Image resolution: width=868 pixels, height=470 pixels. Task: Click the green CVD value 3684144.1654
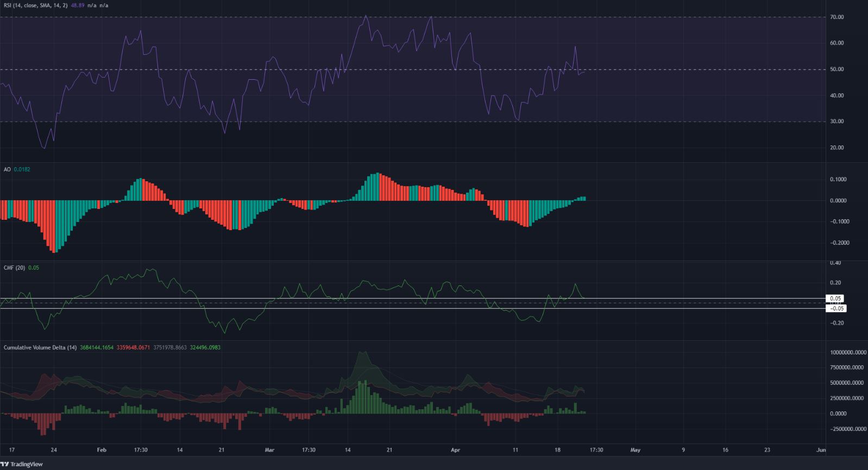point(97,347)
